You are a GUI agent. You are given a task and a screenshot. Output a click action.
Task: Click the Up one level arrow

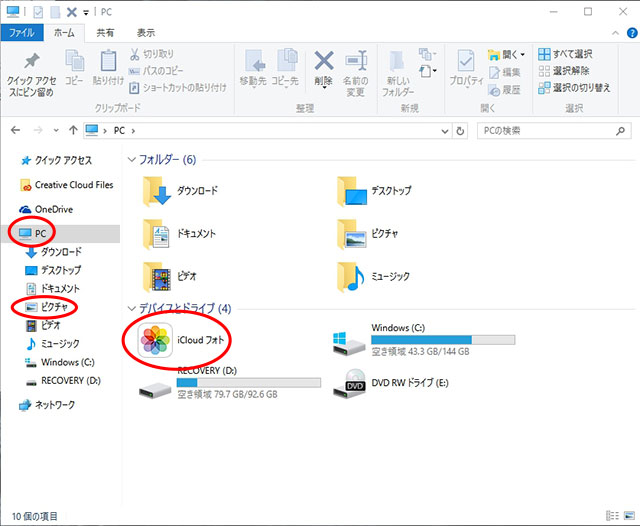pyautogui.click(x=73, y=130)
